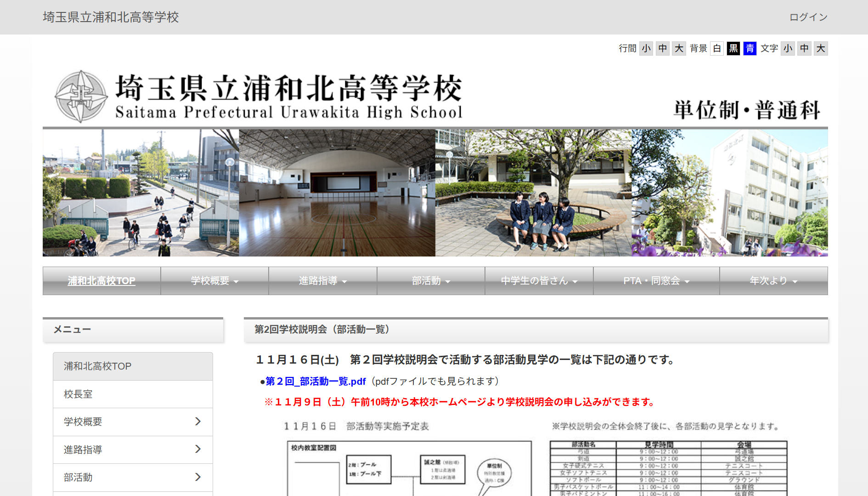Click the 校内教室配置図 classroom layout diagram
The image size is (868, 496).
click(x=409, y=468)
